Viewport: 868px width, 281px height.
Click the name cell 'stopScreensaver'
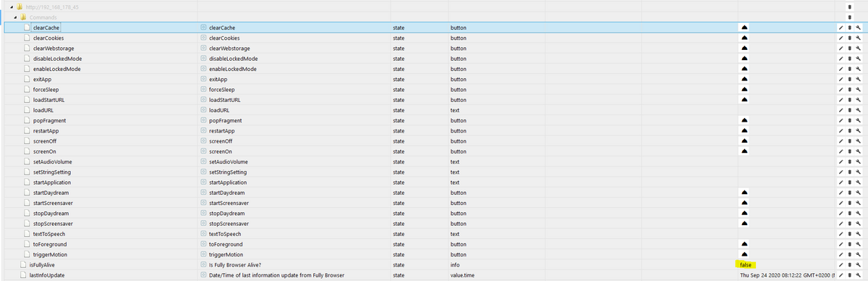click(x=229, y=224)
